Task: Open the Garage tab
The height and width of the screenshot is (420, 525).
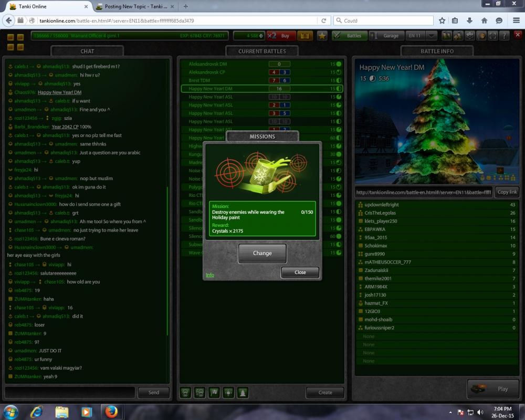Action: click(x=386, y=36)
